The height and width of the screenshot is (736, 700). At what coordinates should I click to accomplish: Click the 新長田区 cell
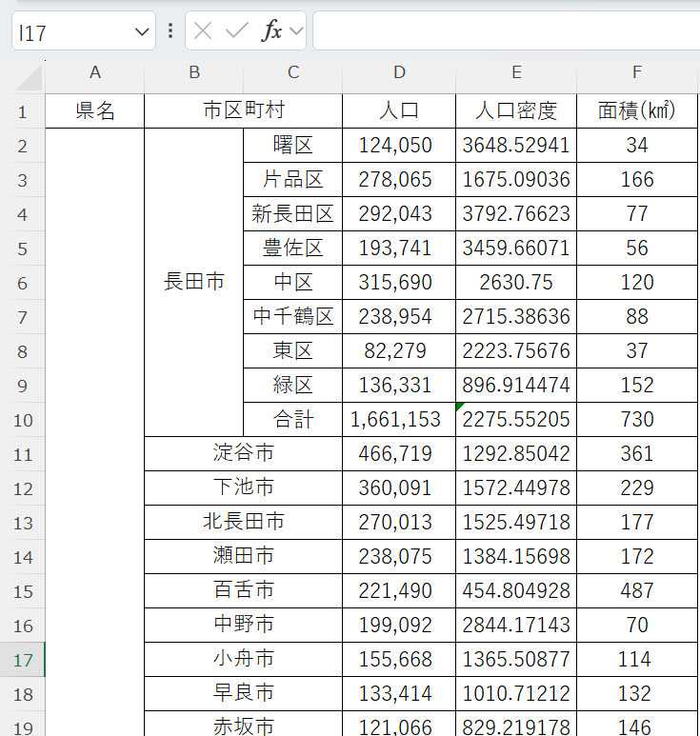click(293, 213)
